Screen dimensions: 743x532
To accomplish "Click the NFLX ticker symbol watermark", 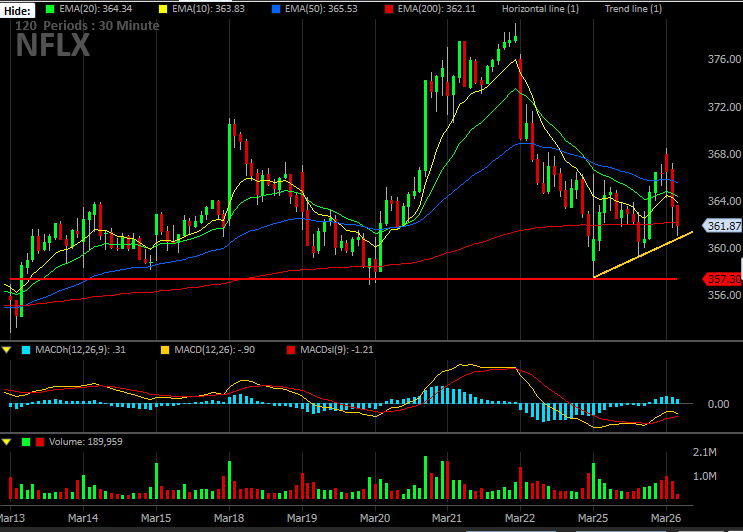I will (53, 45).
